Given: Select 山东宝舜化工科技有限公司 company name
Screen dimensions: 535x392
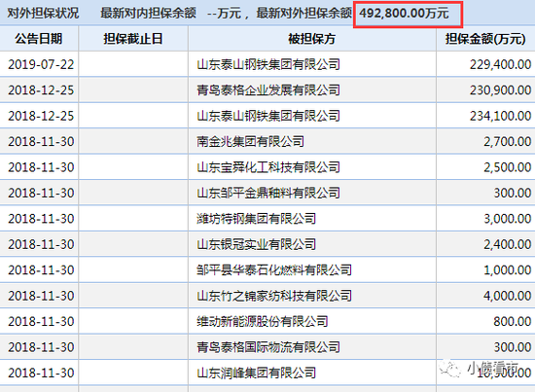Looking at the screenshot, I should tap(268, 167).
